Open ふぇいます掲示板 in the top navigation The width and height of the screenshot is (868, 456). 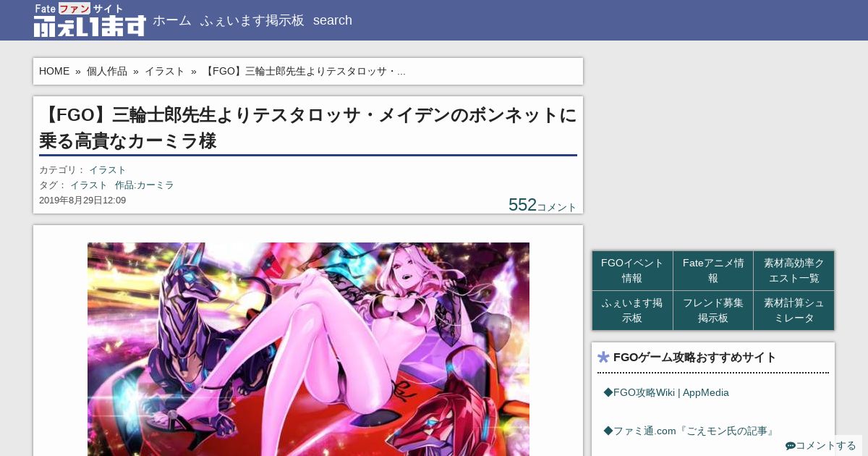(252, 20)
